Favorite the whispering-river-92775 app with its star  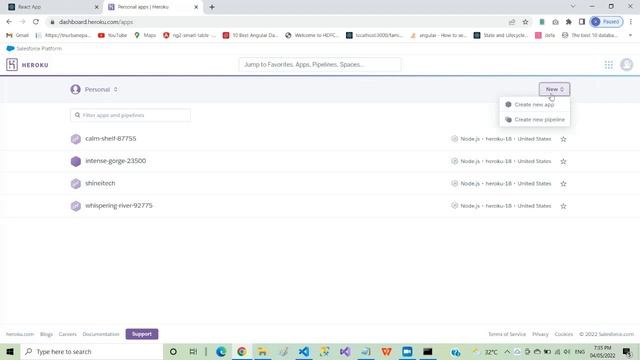(563, 206)
